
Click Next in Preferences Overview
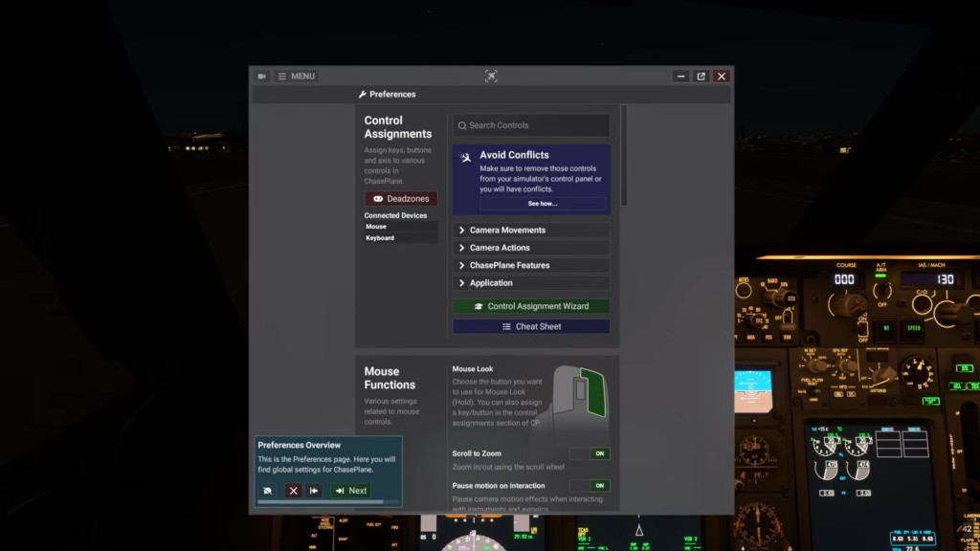350,491
